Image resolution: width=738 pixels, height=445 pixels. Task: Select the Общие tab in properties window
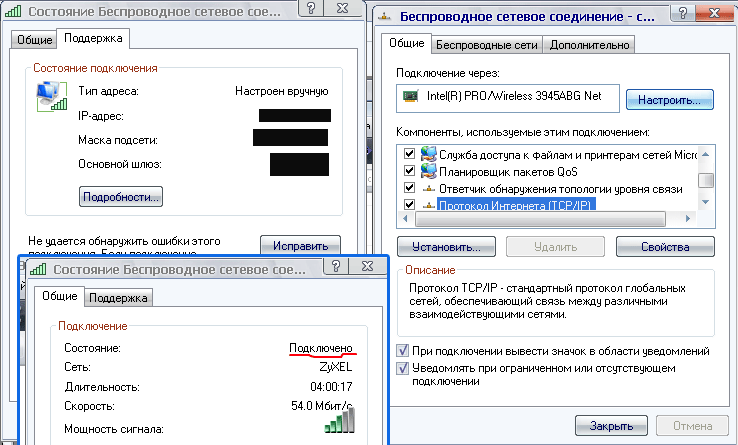(x=407, y=43)
